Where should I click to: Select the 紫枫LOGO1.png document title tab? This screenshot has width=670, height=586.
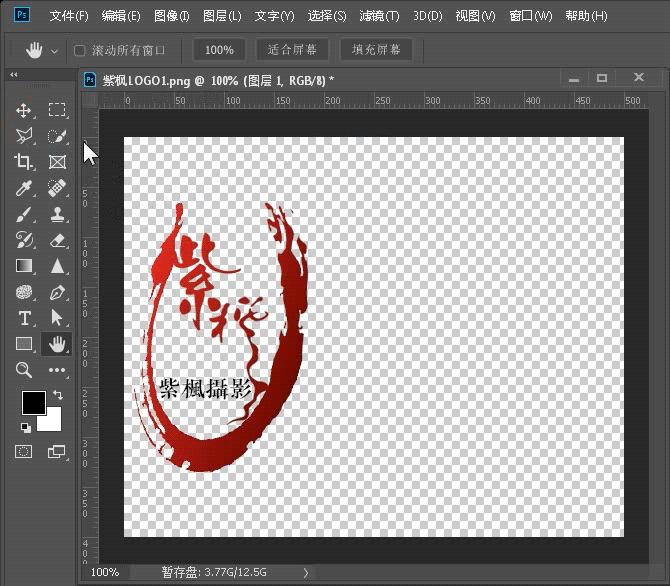coord(218,80)
